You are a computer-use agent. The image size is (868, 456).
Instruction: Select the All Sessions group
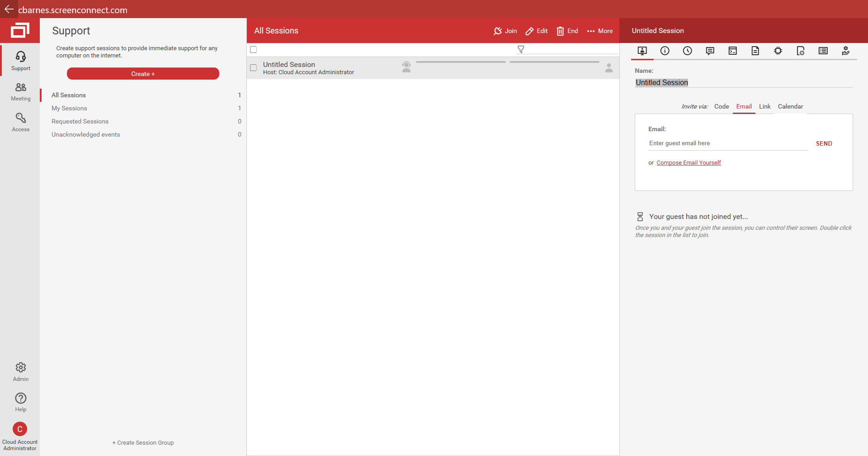point(143,95)
